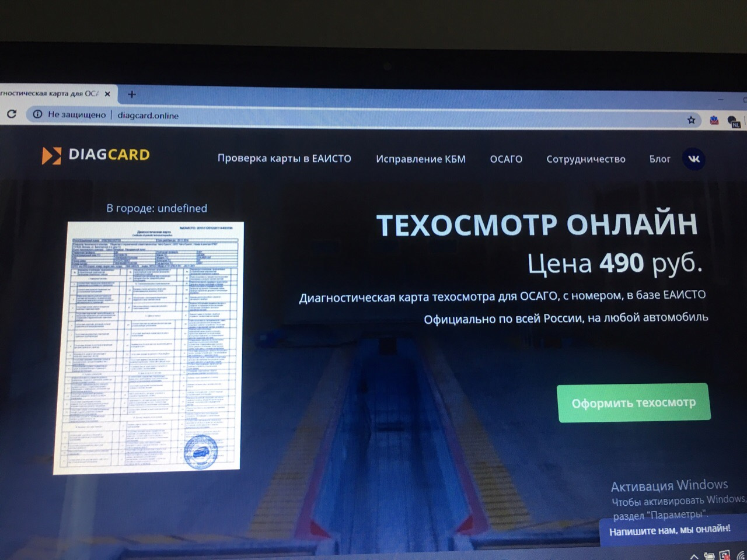
Task: Reload the page with the refresh icon
Action: pyautogui.click(x=11, y=114)
